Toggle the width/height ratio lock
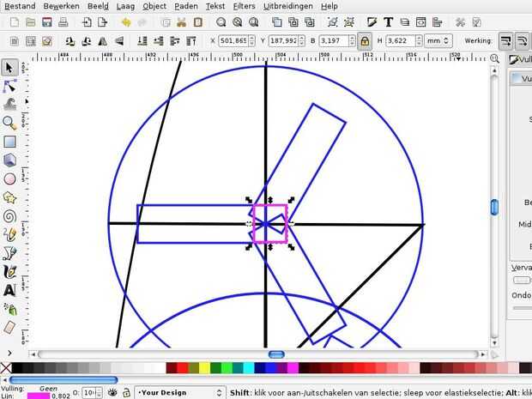This screenshot has width=532, height=399. coord(365,41)
